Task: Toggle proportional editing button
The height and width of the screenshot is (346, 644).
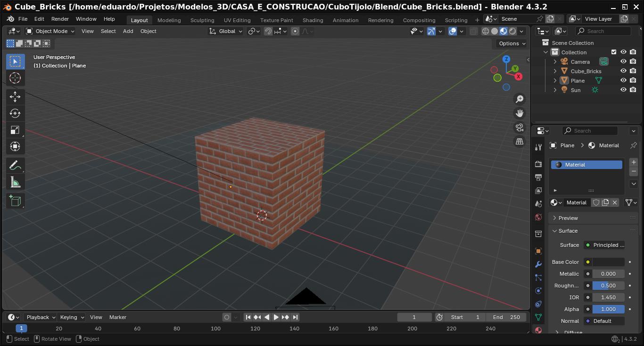Action: [295, 31]
